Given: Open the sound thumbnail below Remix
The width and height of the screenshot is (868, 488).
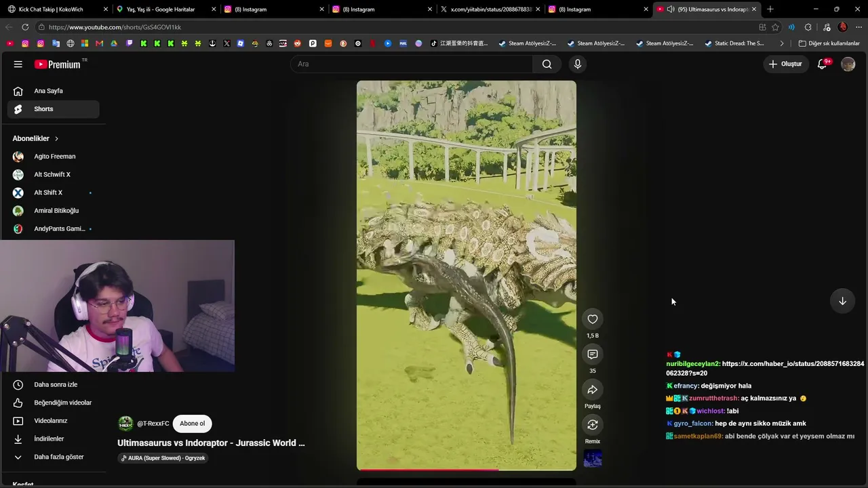Looking at the screenshot, I should coord(593,459).
